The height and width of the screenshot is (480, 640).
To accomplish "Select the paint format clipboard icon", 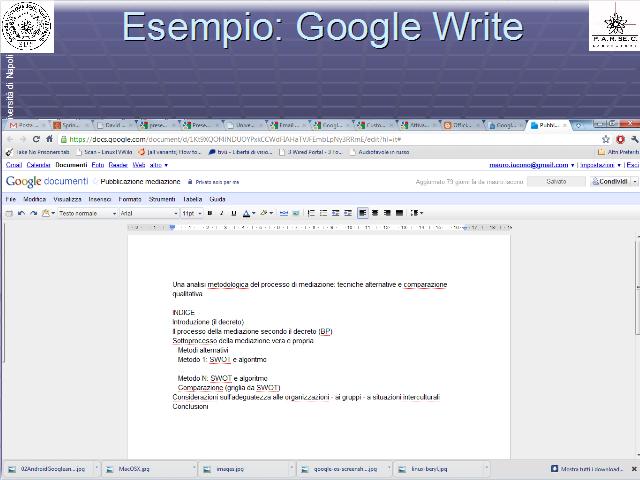I will [48, 213].
